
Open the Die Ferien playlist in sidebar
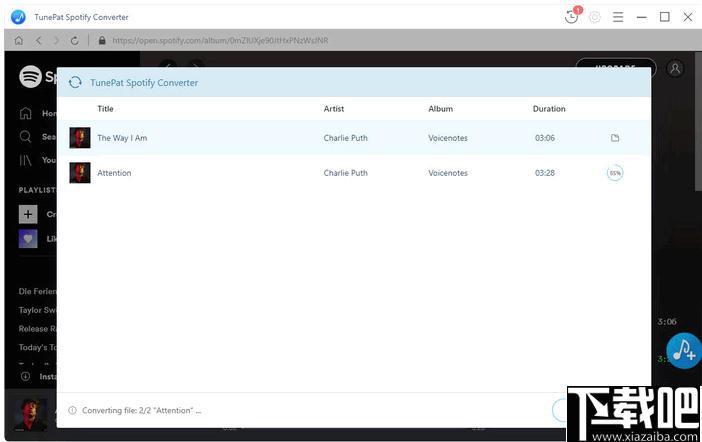pos(38,291)
